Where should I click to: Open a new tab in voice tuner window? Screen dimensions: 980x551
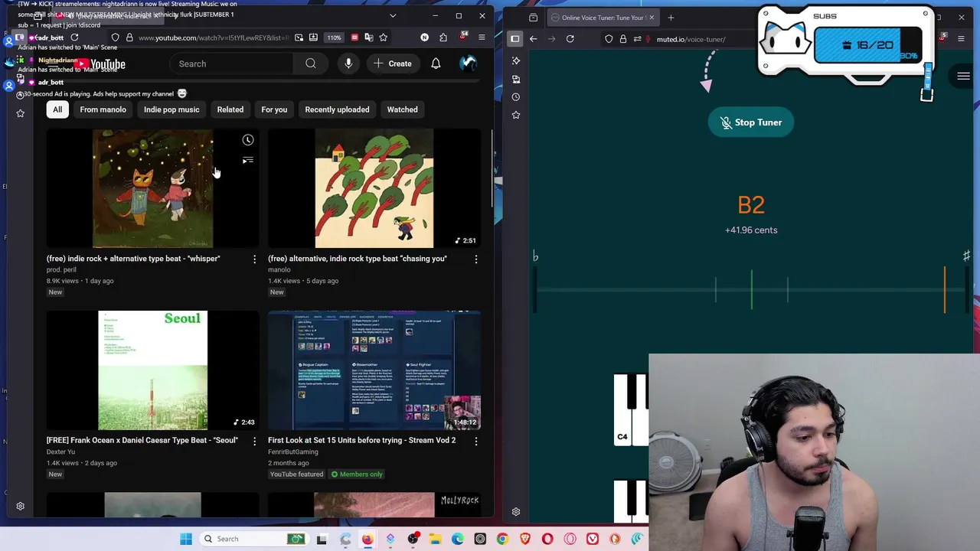671,18
